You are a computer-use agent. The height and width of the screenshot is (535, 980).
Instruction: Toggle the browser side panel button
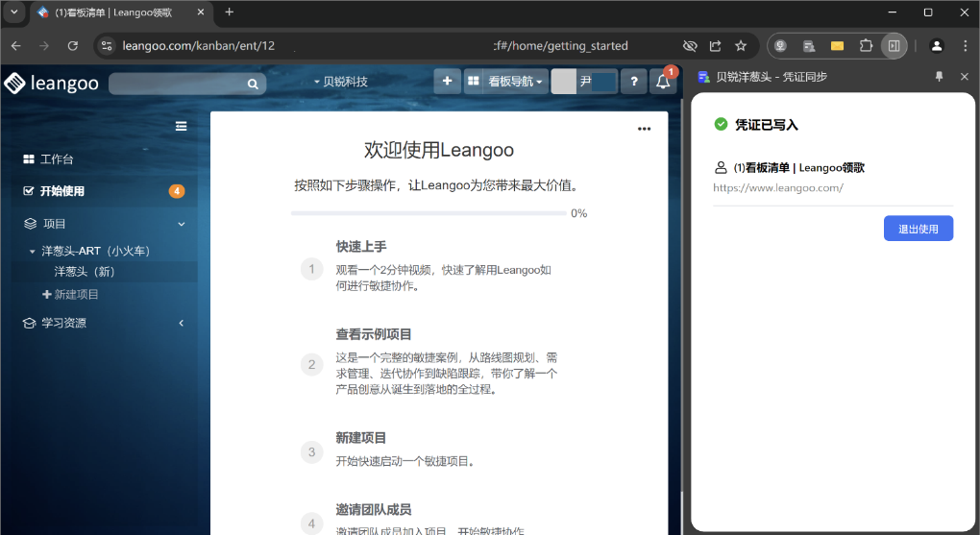(894, 46)
